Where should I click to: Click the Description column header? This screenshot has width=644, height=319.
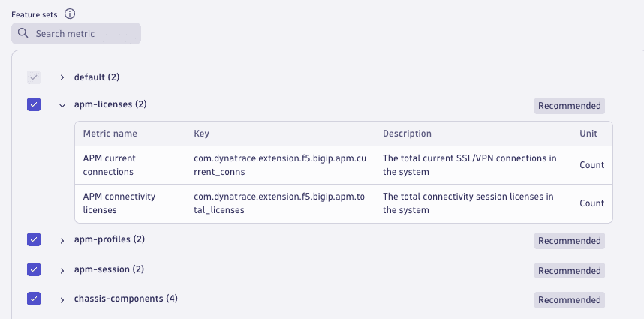[x=407, y=134]
